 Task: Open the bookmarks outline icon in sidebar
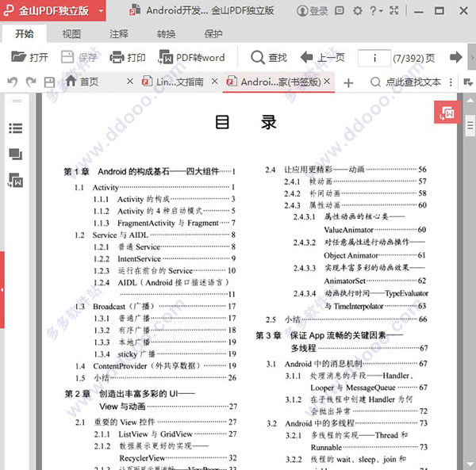(16, 128)
